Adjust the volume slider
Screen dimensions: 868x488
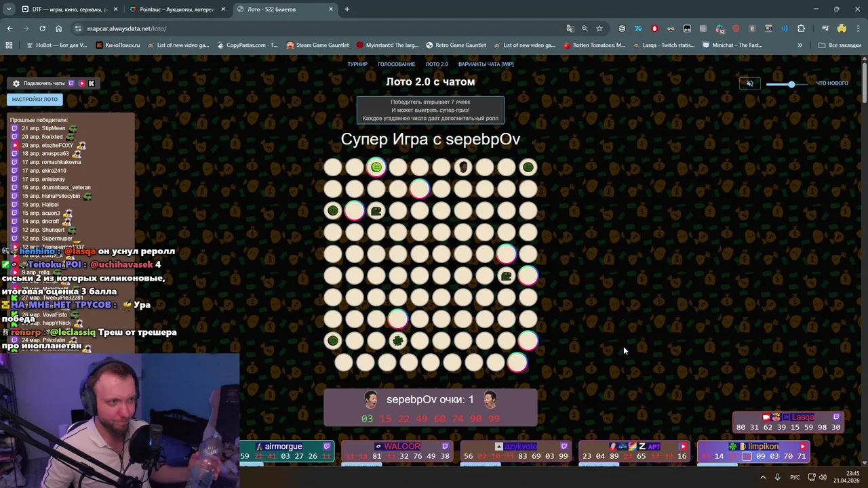787,84
